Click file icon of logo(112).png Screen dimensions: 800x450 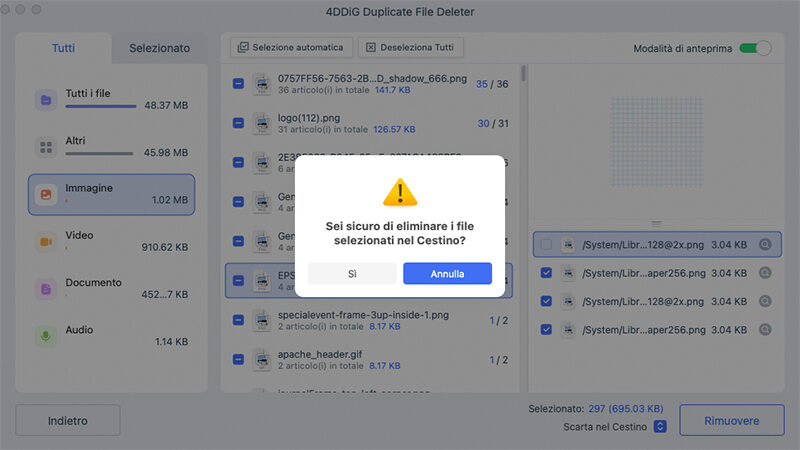click(x=262, y=123)
